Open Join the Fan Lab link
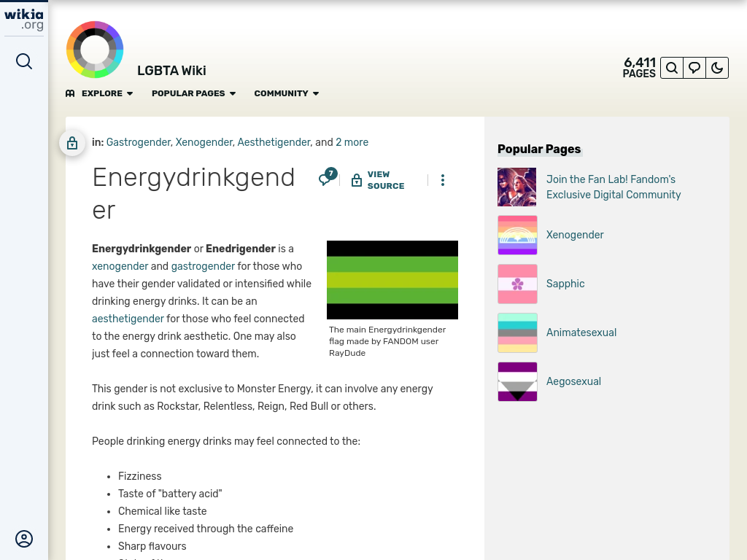Screen dimensions: 747x560 [613, 187]
